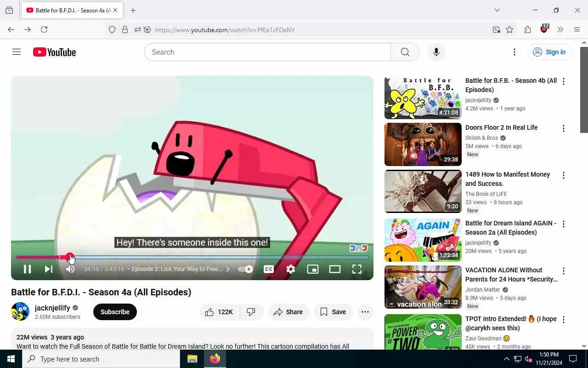Enable miniplayer mode
This screenshot has height=368, width=588.
coord(313,269)
